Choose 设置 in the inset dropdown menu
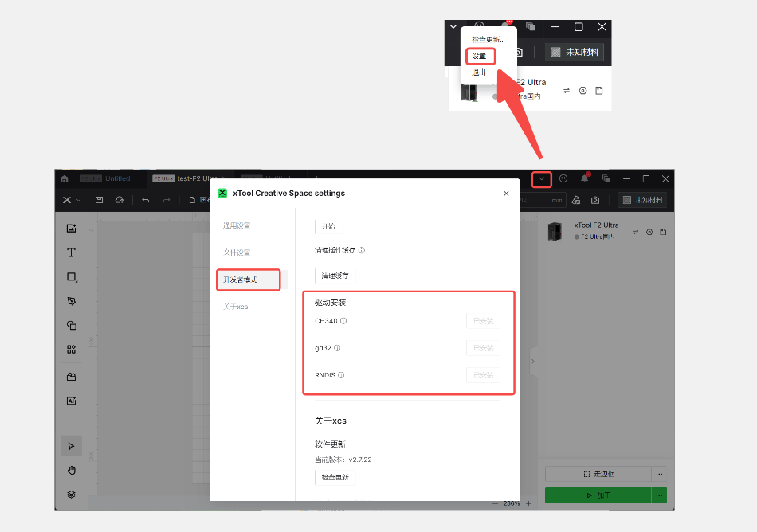Viewport: 757px width, 532px height. pos(480,56)
